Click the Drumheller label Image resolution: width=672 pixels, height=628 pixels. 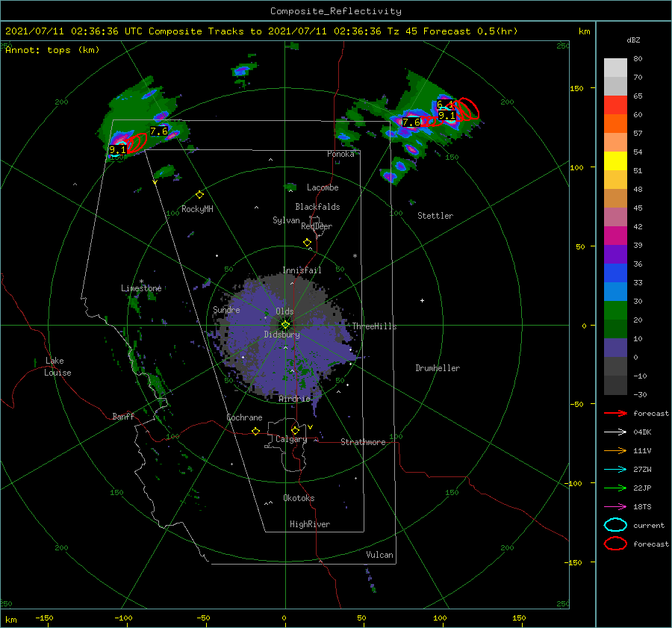tap(438, 368)
